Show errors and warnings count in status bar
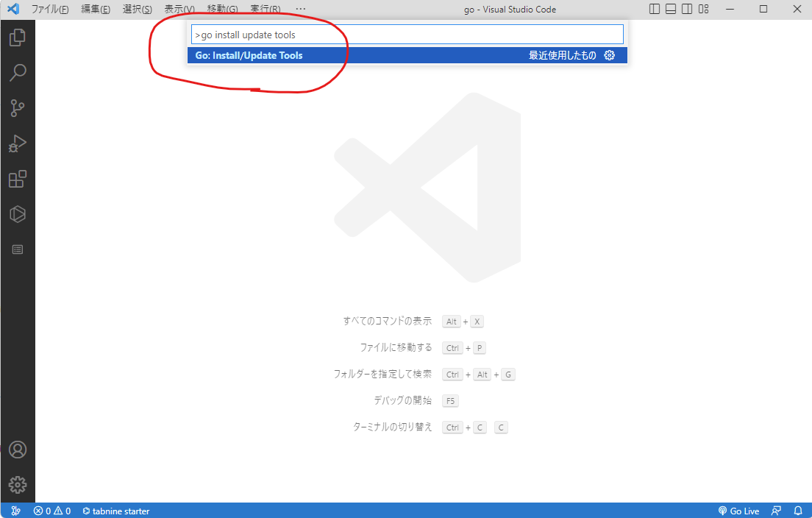 coord(52,511)
